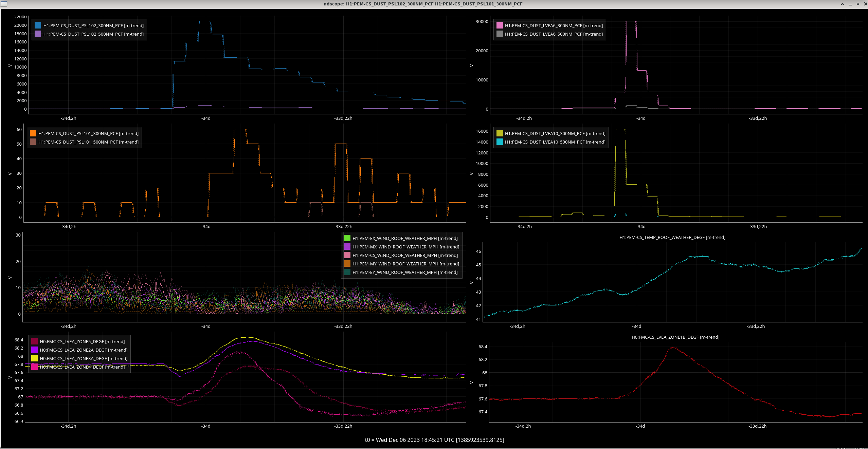The width and height of the screenshot is (868, 449).
Task: Select H1:PEM-EX_WIND_ROOF_WEATHER_MPH legend label
Action: [x=405, y=238]
